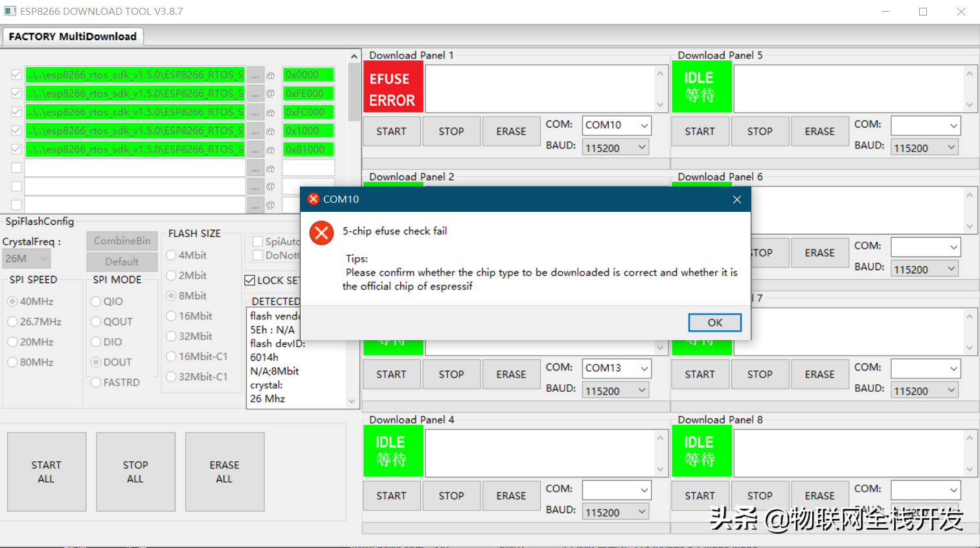980x548 pixels.
Task: Open Panel 1 BAUD rate dropdown
Action: (615, 148)
